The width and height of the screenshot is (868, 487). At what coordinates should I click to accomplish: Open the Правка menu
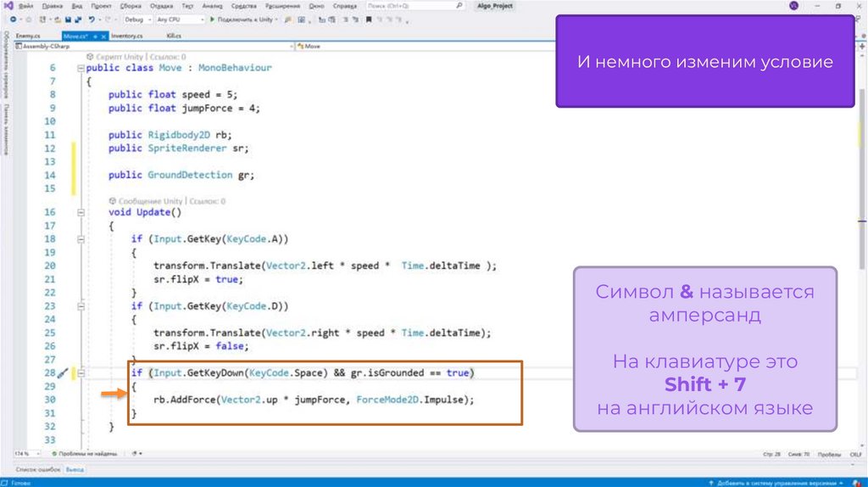click(52, 6)
